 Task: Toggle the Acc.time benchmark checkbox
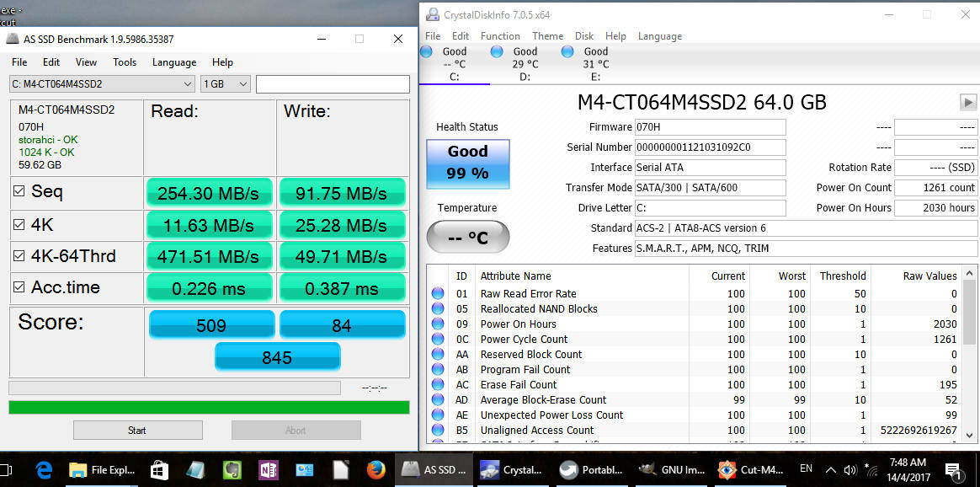(x=19, y=287)
